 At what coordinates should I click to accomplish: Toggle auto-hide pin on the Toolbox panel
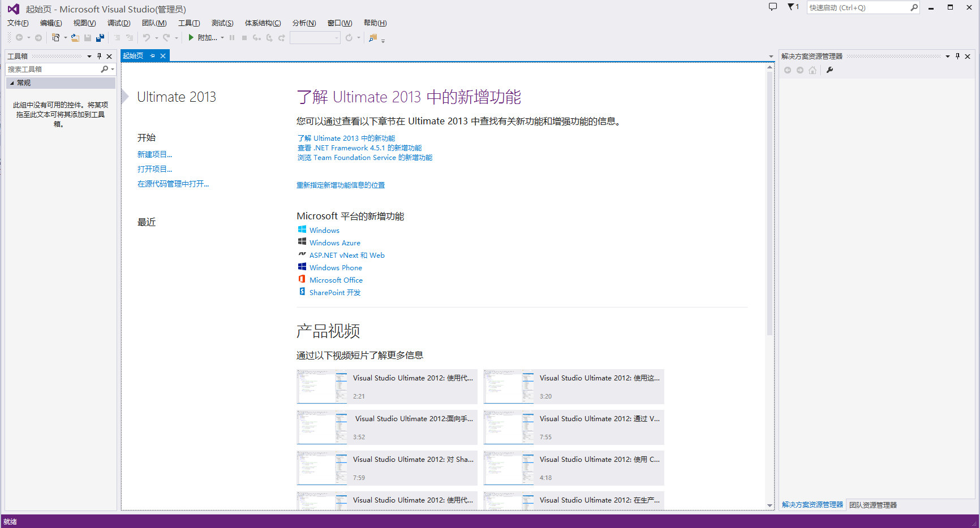point(100,56)
